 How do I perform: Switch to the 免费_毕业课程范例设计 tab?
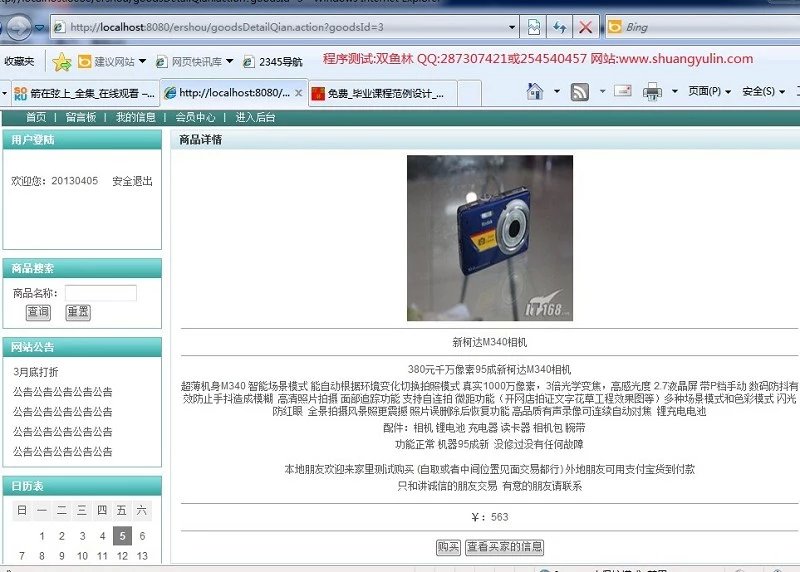pyautogui.click(x=382, y=93)
